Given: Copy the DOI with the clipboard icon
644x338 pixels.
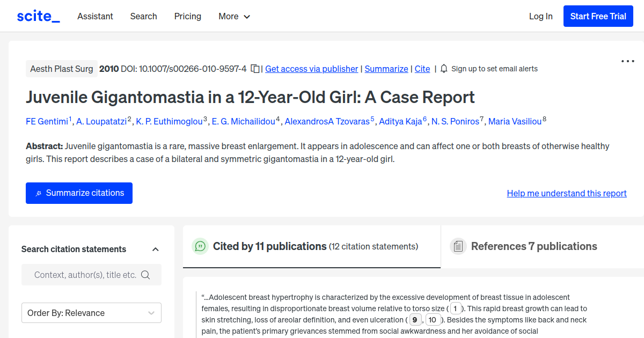Looking at the screenshot, I should pyautogui.click(x=255, y=69).
